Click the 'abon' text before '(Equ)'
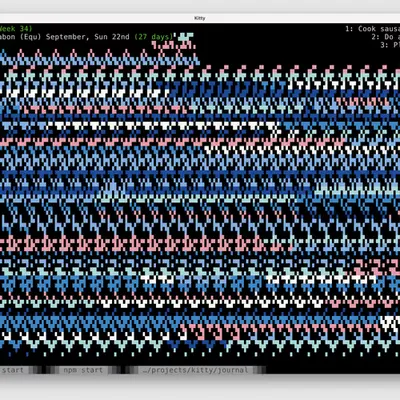This screenshot has width=400, height=400. click(x=7, y=37)
